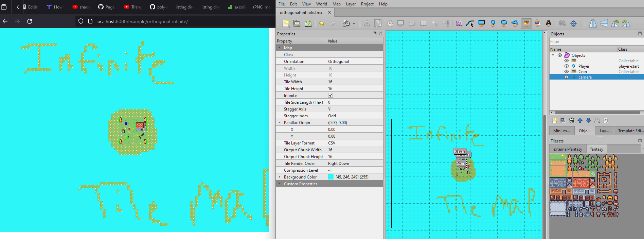644x239 pixels.
Task: Click the Undo arrow icon
Action: tap(321, 23)
